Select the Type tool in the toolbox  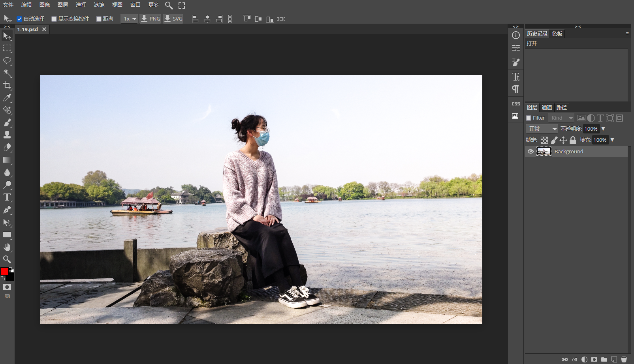pyautogui.click(x=7, y=197)
